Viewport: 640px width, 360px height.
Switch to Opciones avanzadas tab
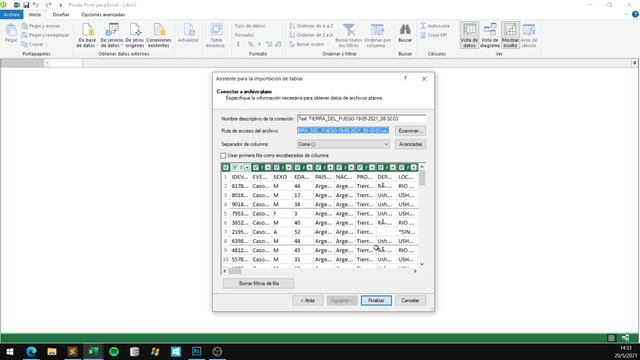[x=103, y=15]
